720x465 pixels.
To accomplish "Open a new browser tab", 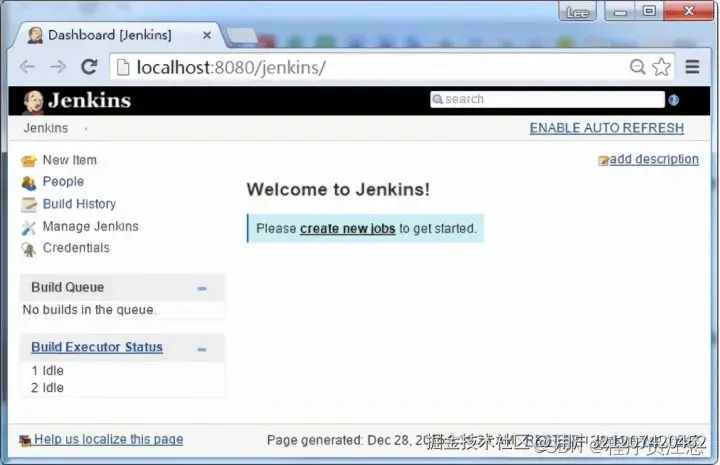I will point(242,35).
